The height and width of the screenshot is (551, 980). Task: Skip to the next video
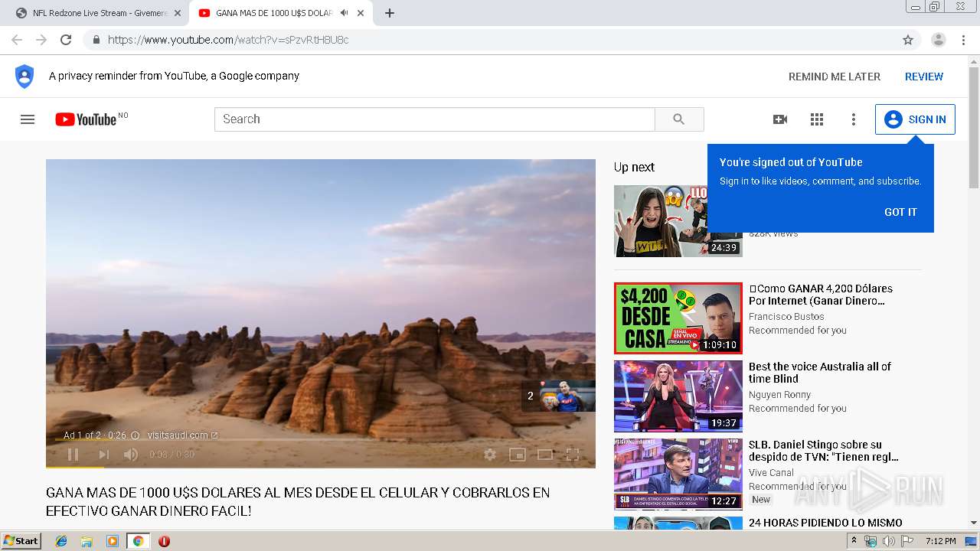coord(103,455)
